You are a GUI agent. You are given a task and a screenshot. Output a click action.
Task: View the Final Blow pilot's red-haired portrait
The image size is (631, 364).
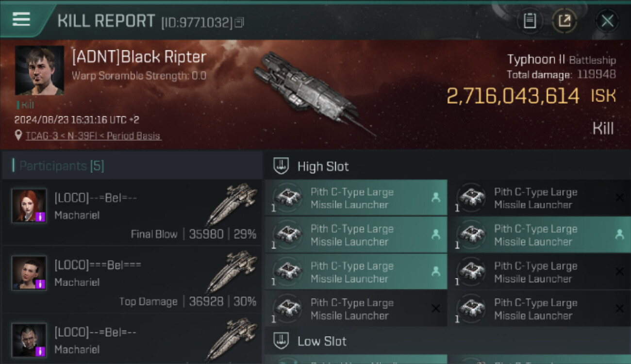(x=29, y=205)
